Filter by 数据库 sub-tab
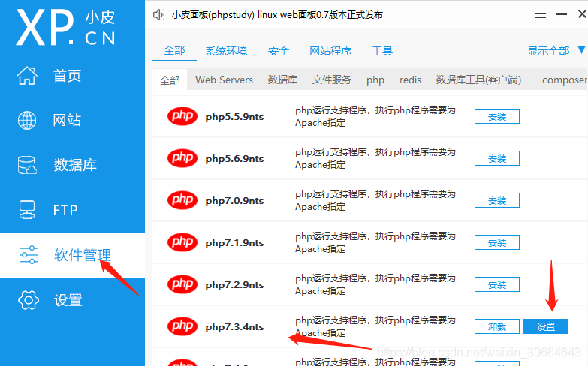The height and width of the screenshot is (366, 588). [x=282, y=79]
